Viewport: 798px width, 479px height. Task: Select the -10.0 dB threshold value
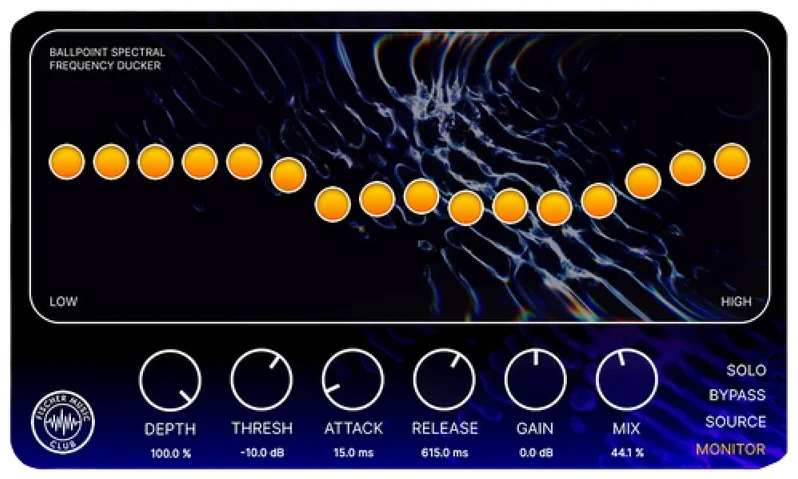tap(262, 453)
